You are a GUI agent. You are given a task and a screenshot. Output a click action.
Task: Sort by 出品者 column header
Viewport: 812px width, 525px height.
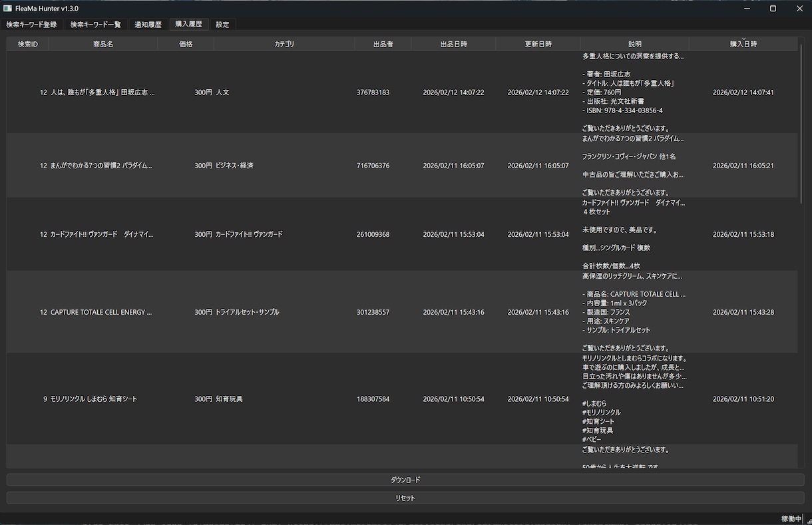coord(383,44)
